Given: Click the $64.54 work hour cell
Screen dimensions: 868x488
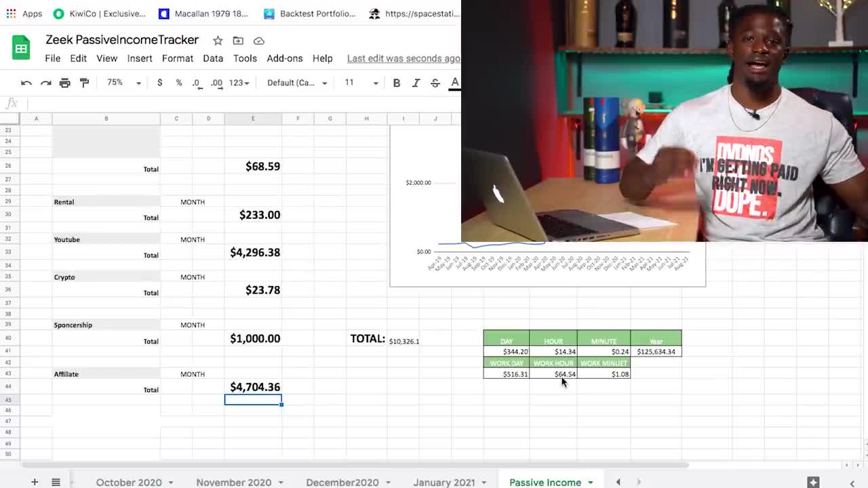Looking at the screenshot, I should click(553, 374).
